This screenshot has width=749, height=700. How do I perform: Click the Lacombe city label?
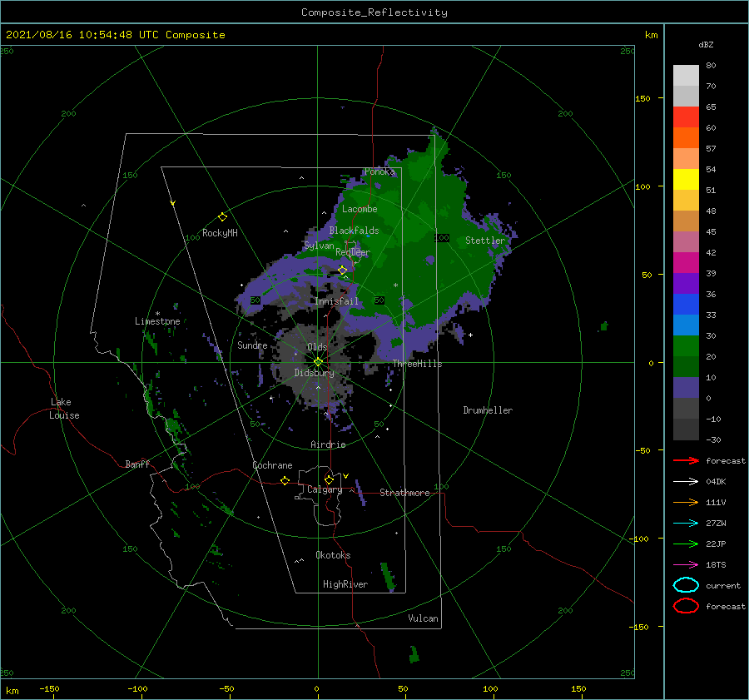click(x=360, y=209)
